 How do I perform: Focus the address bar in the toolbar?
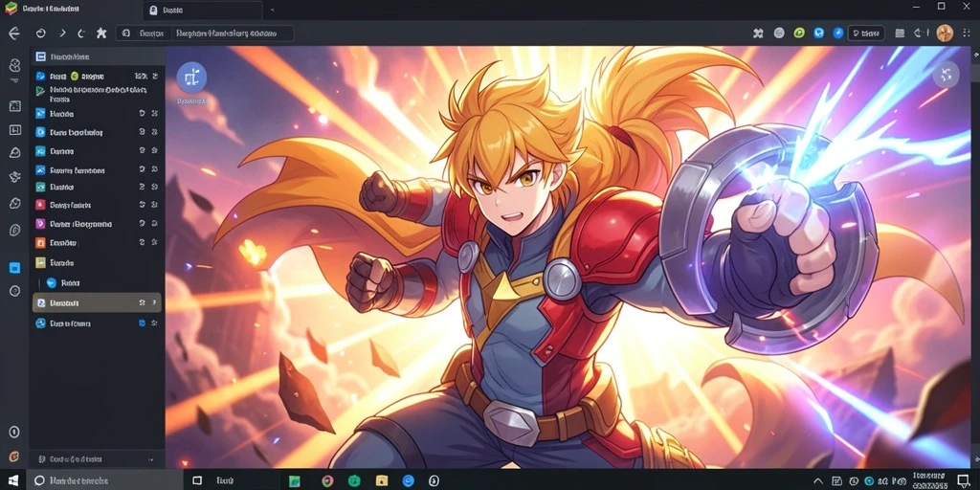pyautogui.click(x=206, y=33)
